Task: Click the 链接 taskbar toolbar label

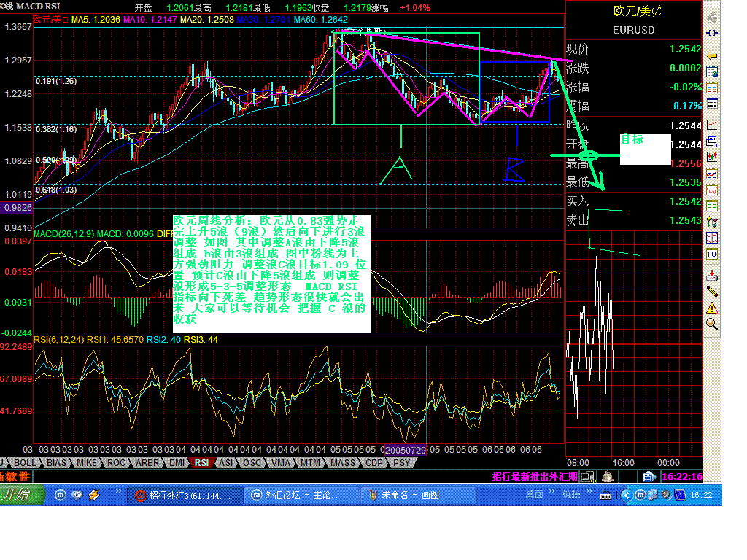Action: pos(571,494)
